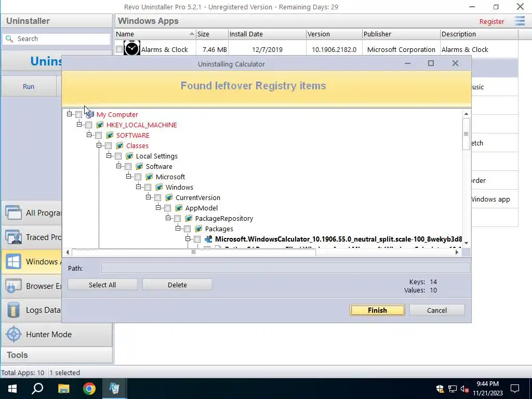The height and width of the screenshot is (399, 532).
Task: Open the hamburger menu icon beside Register
Action: (520, 21)
